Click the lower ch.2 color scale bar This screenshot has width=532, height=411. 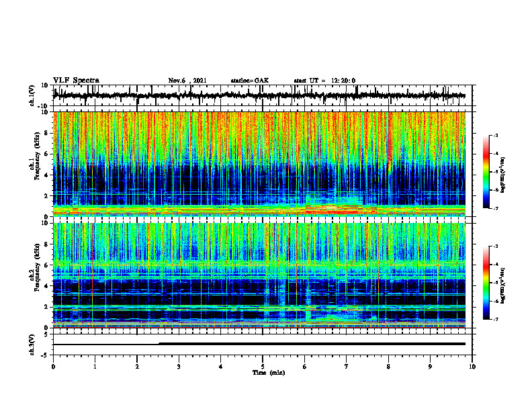click(x=486, y=283)
